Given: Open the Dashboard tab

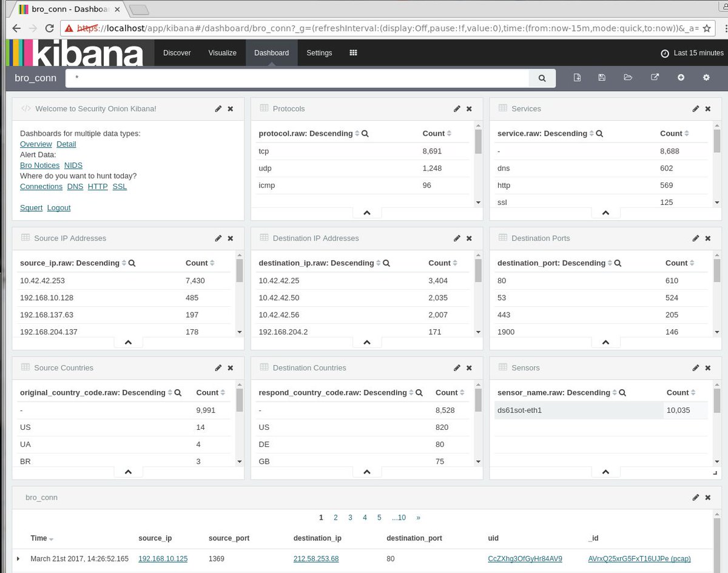Looking at the screenshot, I should [272, 53].
